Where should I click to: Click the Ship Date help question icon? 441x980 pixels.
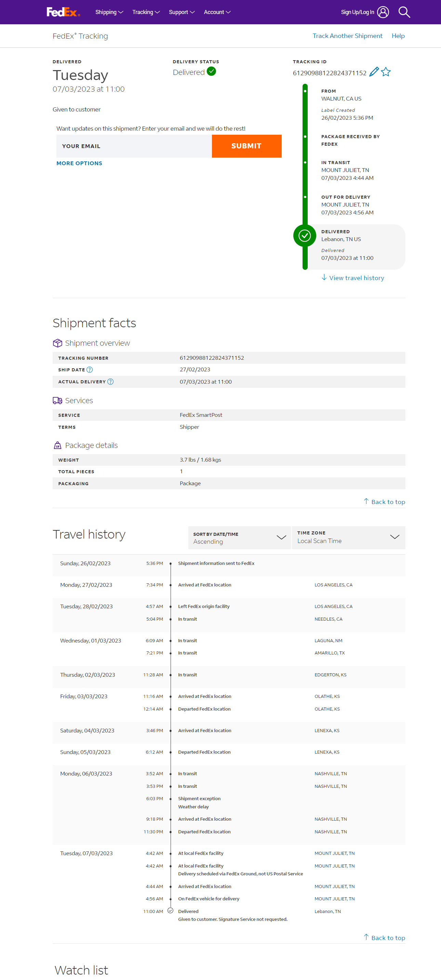point(90,369)
